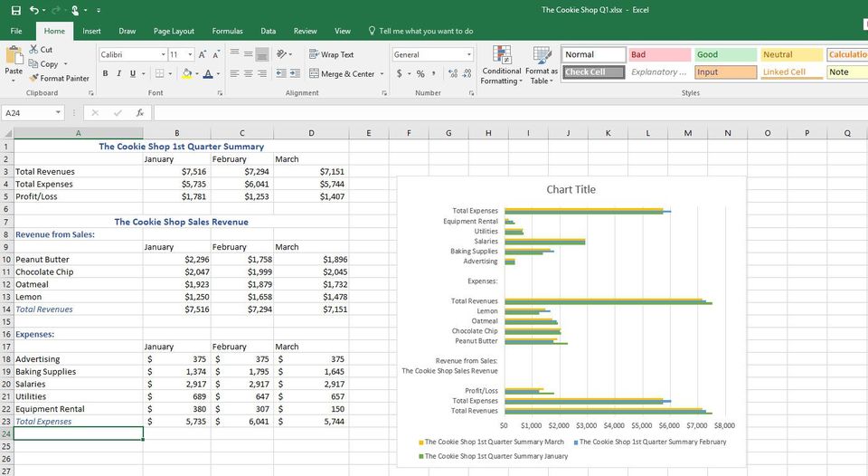Apply the Check Cell style
Viewport: 868px width, 476px height.
[593, 72]
